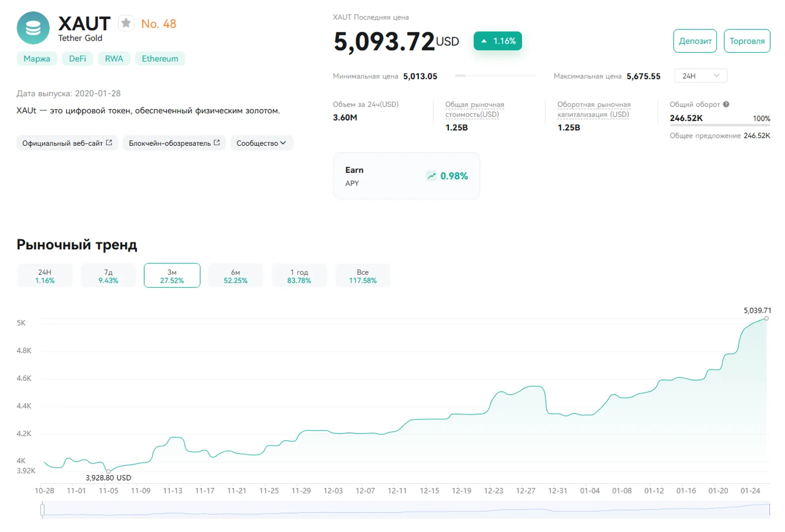Select the RWA tag
This screenshot has width=785, height=532.
point(114,58)
